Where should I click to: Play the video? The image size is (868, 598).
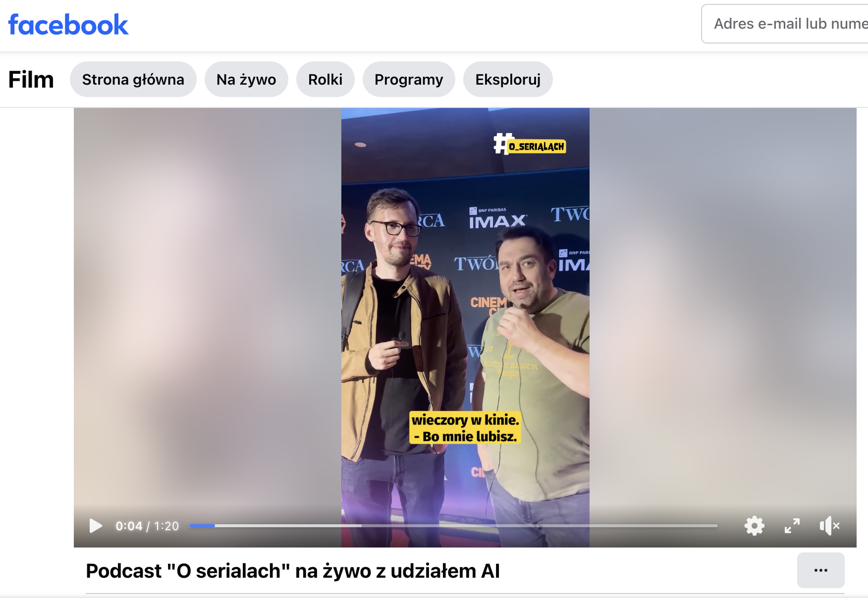pyautogui.click(x=96, y=526)
